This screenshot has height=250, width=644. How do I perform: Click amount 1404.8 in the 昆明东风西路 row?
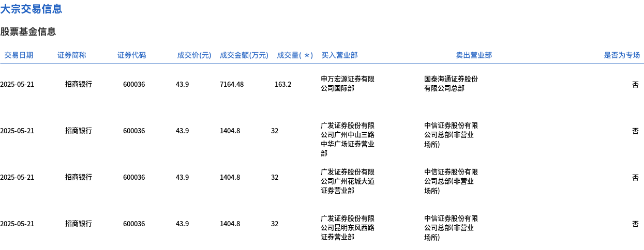click(230, 224)
